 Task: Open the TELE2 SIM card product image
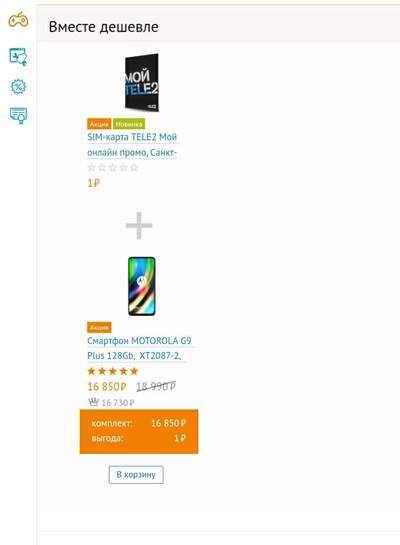click(141, 82)
